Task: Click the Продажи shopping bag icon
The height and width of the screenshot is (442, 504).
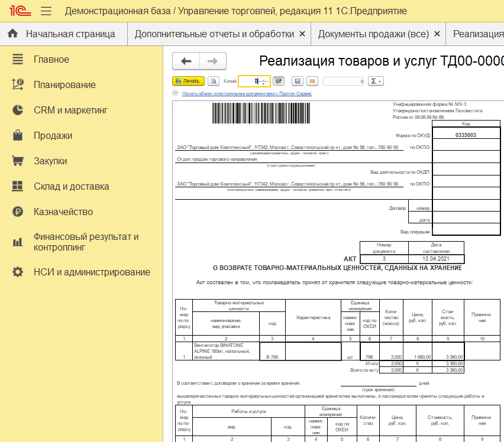Action: click(18, 135)
